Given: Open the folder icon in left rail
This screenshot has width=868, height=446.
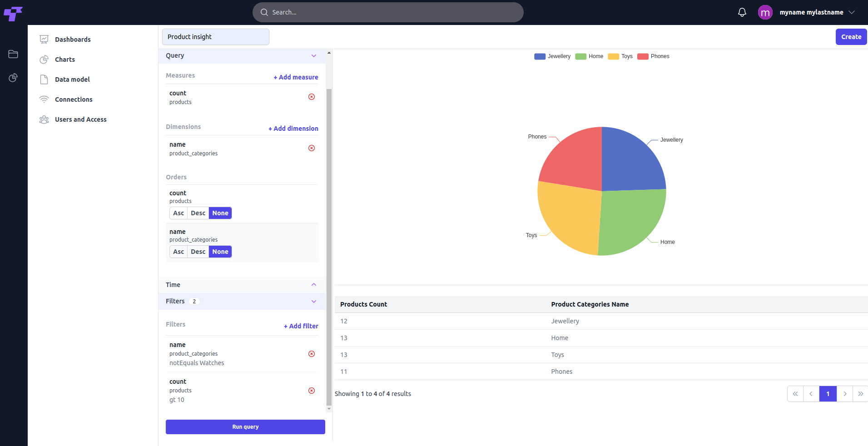Looking at the screenshot, I should point(13,54).
